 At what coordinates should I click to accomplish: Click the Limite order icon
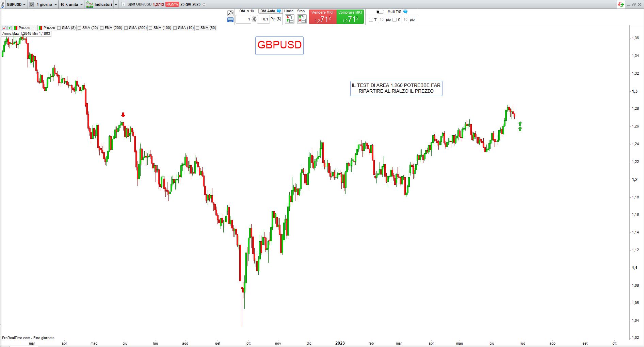coord(289,19)
